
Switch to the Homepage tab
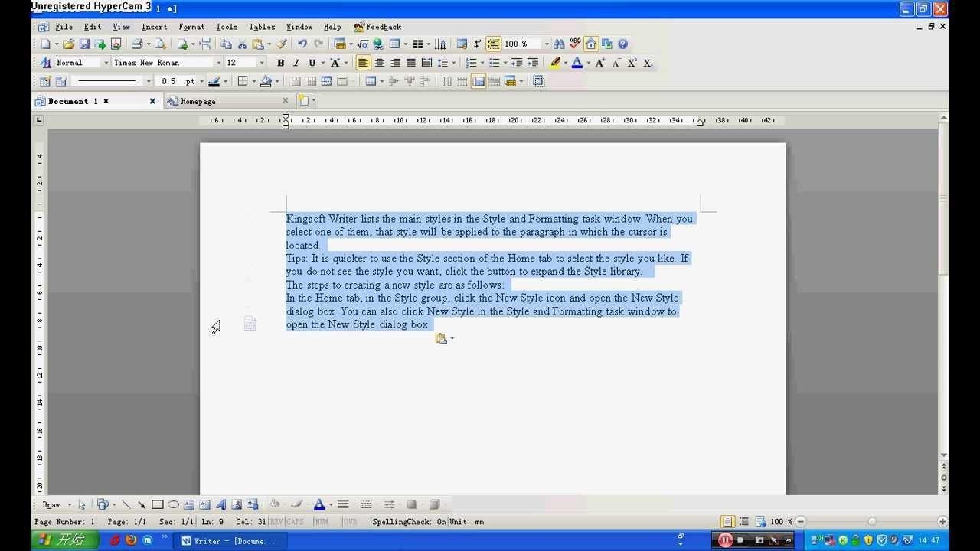(x=227, y=101)
